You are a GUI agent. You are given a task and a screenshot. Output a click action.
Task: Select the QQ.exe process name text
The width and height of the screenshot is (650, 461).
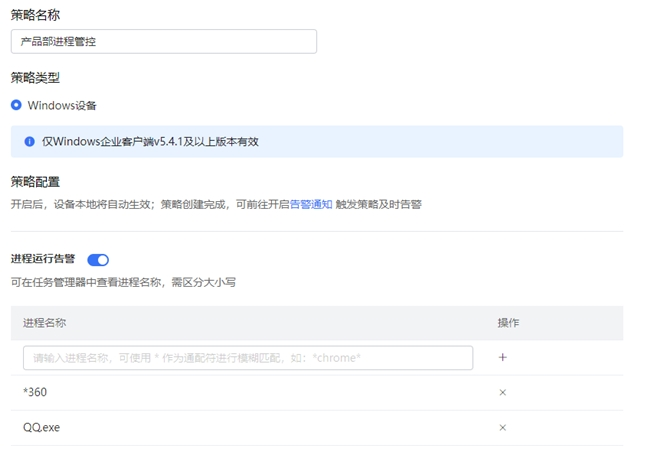click(42, 427)
